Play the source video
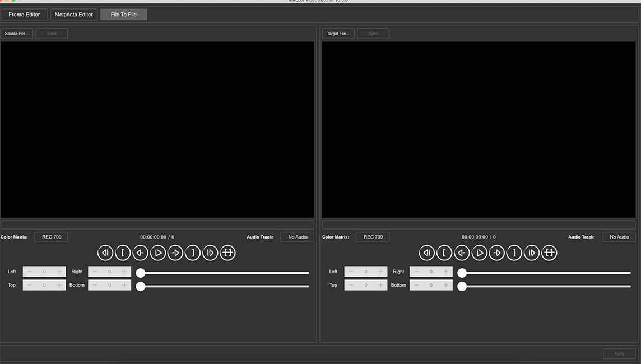641x364 pixels. (158, 253)
